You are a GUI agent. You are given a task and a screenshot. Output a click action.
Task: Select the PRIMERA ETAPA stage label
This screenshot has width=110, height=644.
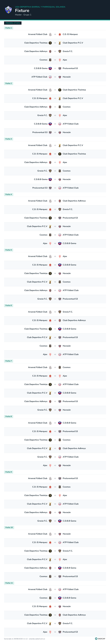point(13,23)
